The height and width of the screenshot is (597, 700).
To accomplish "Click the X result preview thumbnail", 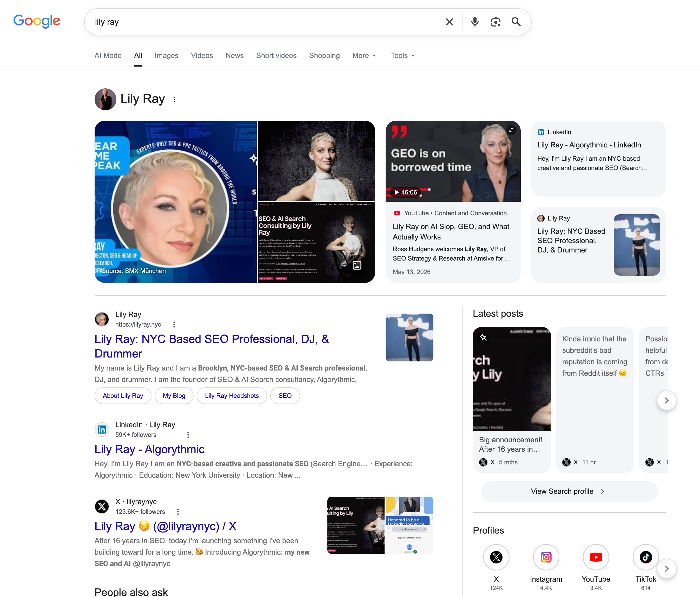I will [x=380, y=525].
